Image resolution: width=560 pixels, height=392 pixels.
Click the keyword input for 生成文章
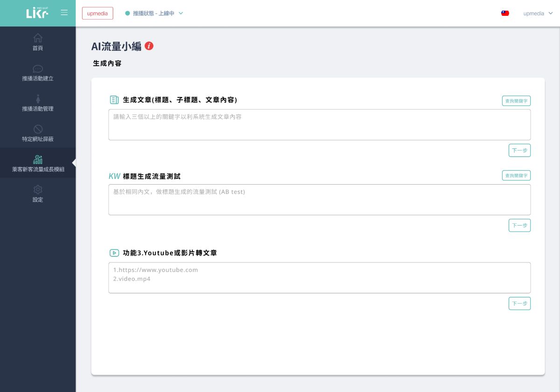point(319,124)
